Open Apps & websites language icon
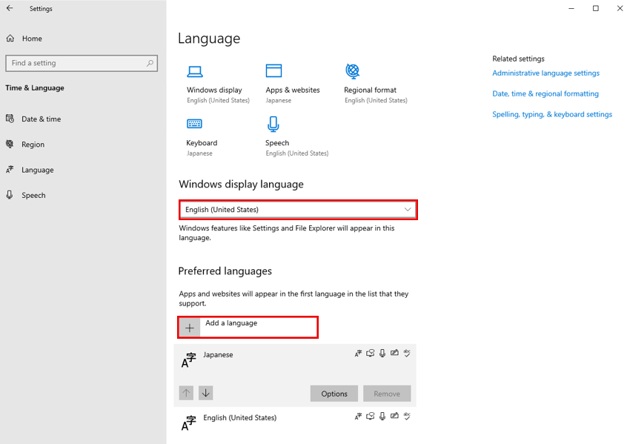 click(x=273, y=71)
